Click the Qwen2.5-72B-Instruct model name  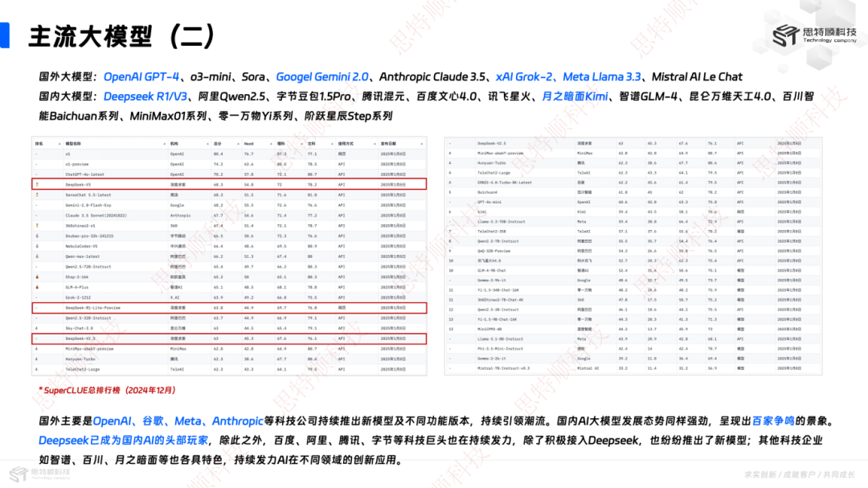point(88,266)
